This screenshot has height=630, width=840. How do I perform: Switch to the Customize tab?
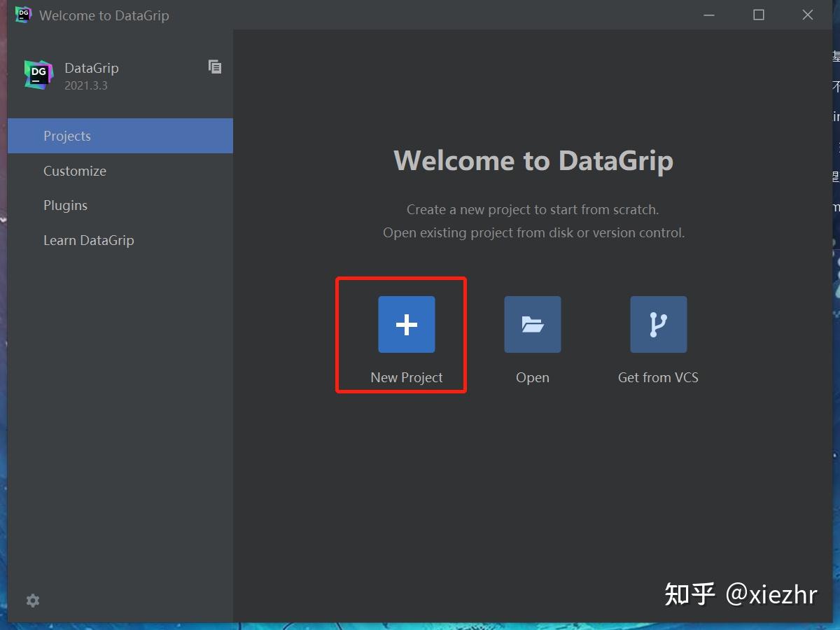(120, 171)
